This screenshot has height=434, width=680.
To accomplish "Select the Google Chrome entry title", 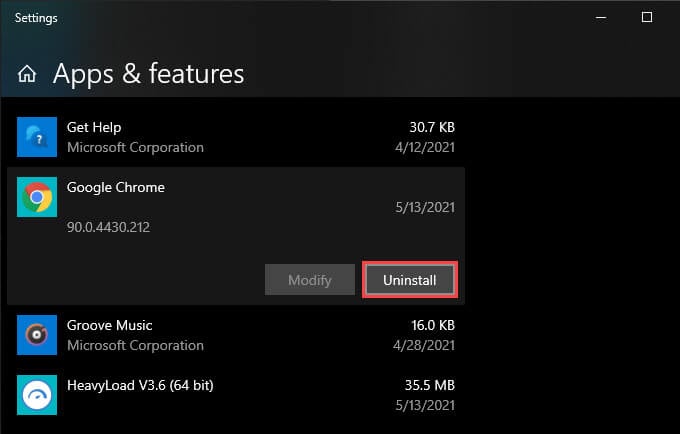I will [x=116, y=187].
